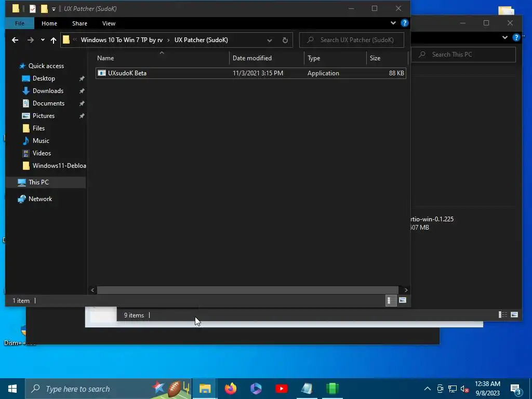Click Search This PC field in back window

coord(463,55)
